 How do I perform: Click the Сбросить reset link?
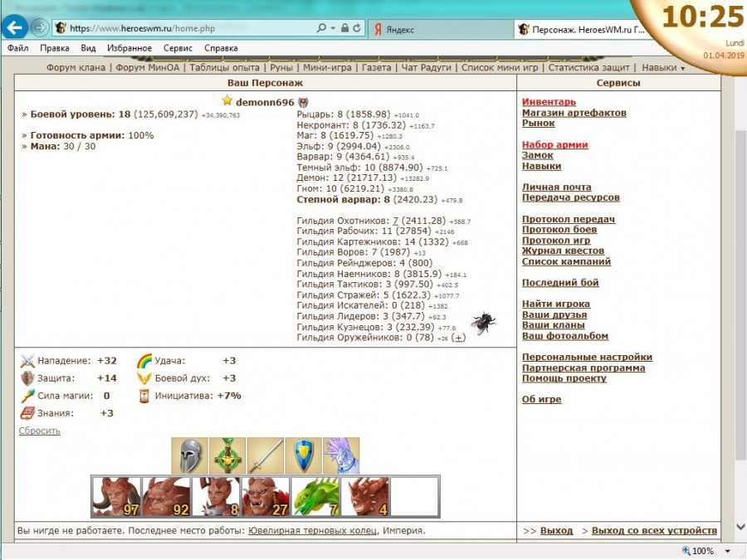pyautogui.click(x=39, y=431)
